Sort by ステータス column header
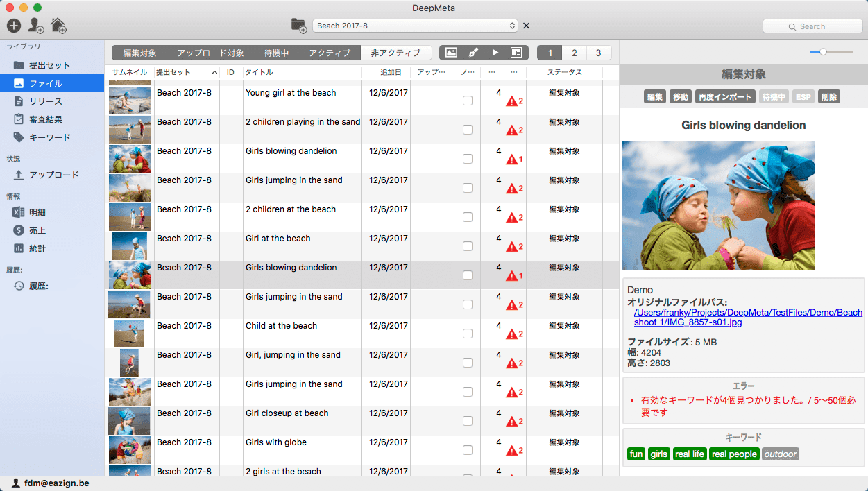The image size is (868, 491). coord(564,72)
